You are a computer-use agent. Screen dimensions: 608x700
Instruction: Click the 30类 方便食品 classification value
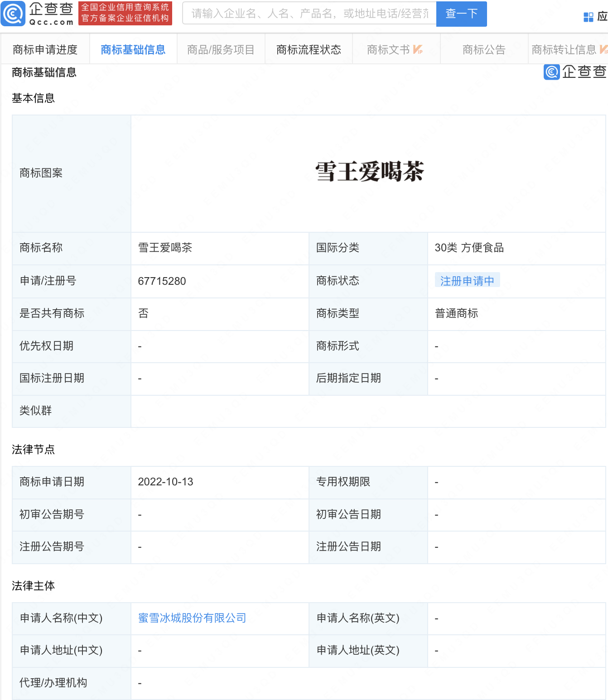tap(469, 248)
